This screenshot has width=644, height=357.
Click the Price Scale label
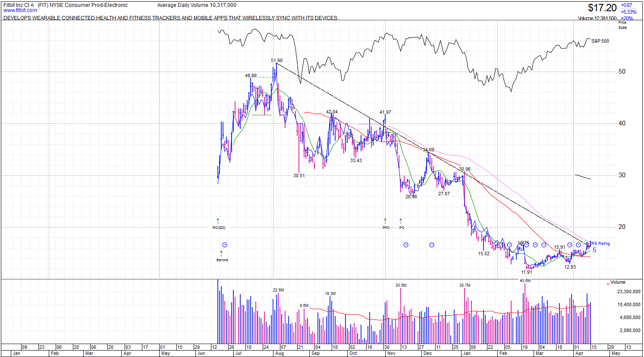tap(622, 25)
